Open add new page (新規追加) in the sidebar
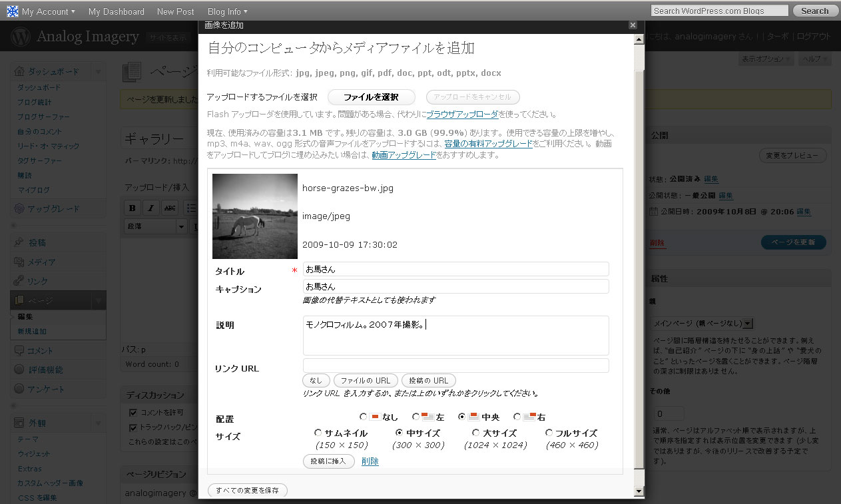The image size is (841, 504). coord(32,331)
